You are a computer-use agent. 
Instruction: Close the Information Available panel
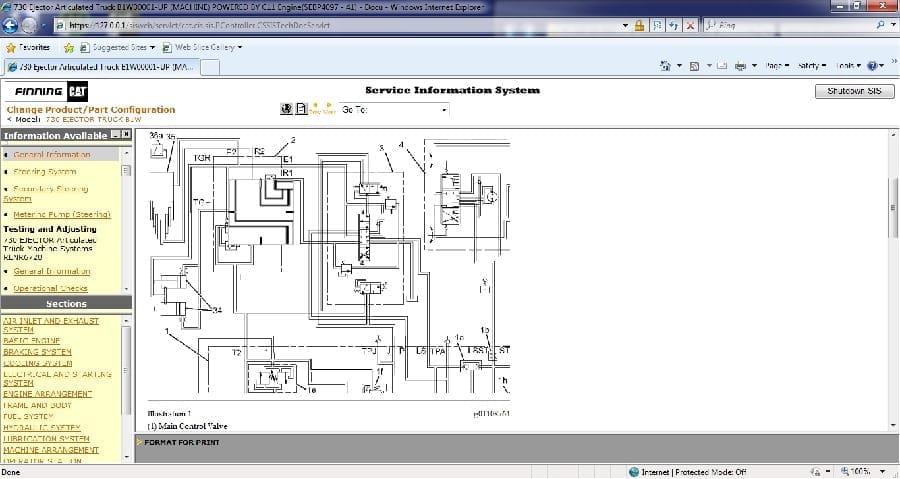126,135
